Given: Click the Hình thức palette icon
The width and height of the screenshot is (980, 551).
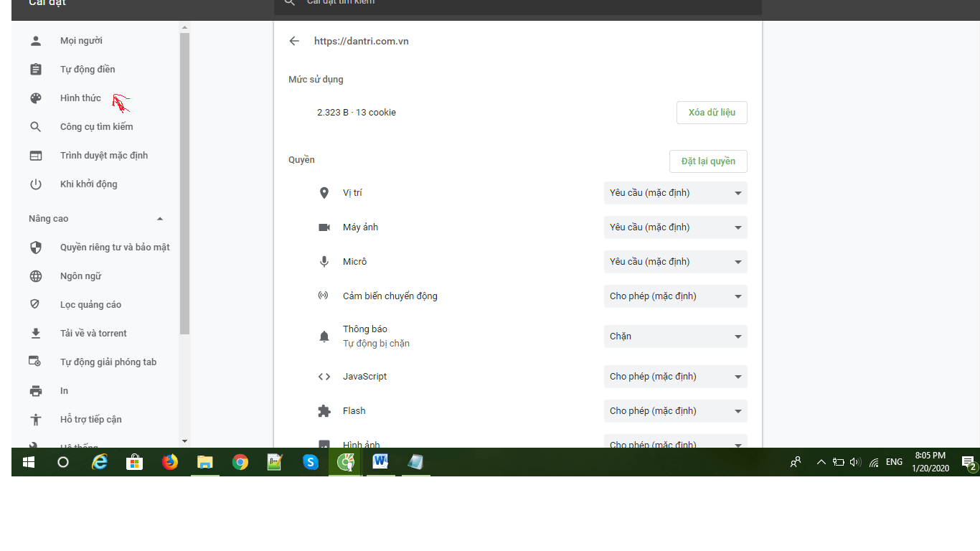Looking at the screenshot, I should click(x=36, y=98).
